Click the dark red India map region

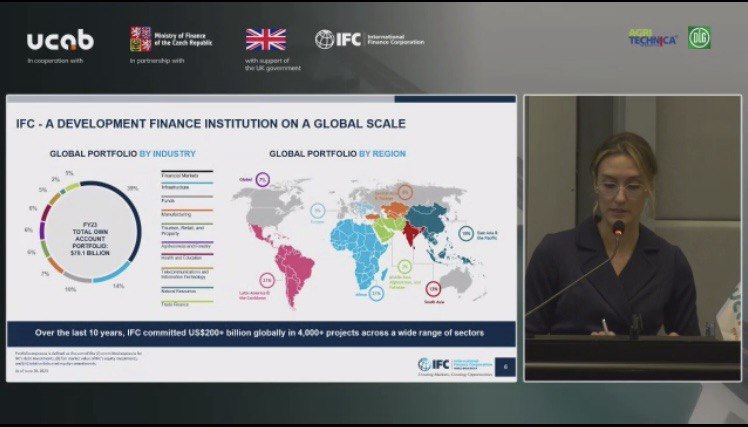click(411, 234)
